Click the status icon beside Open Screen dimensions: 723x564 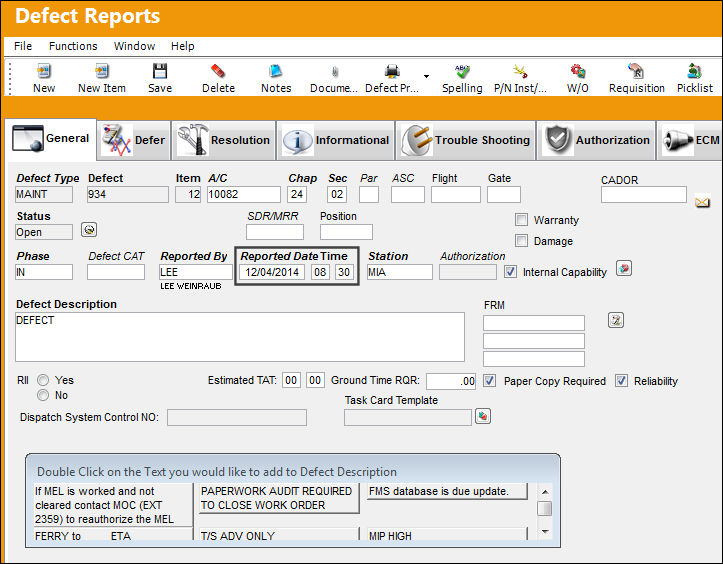coord(89,229)
